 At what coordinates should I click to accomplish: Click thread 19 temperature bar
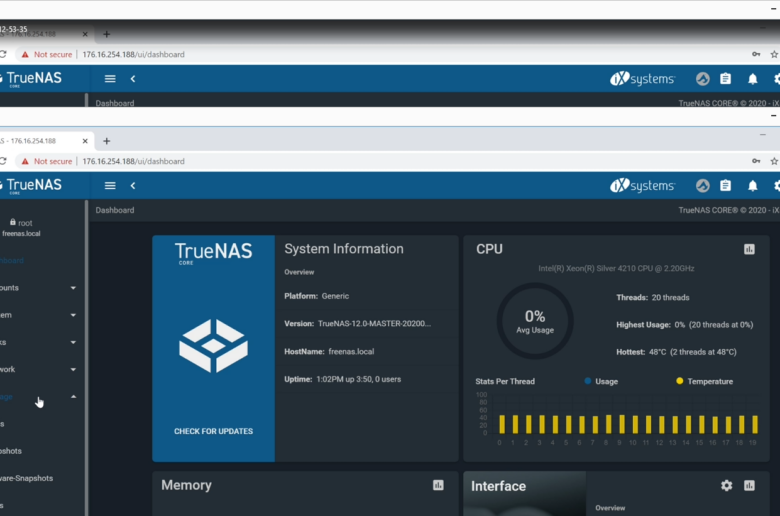coord(755,424)
